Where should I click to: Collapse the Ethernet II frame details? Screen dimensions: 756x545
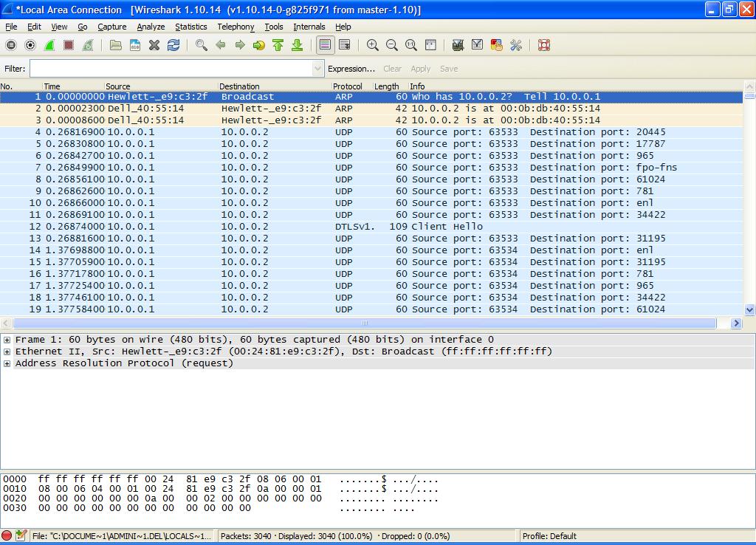7,352
